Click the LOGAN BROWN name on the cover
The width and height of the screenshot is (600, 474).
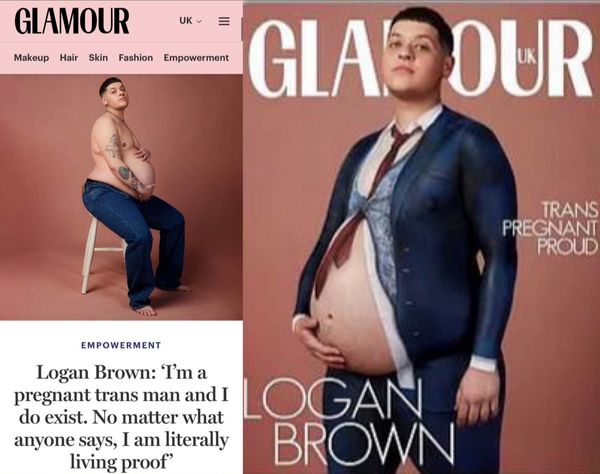[x=350, y=421]
